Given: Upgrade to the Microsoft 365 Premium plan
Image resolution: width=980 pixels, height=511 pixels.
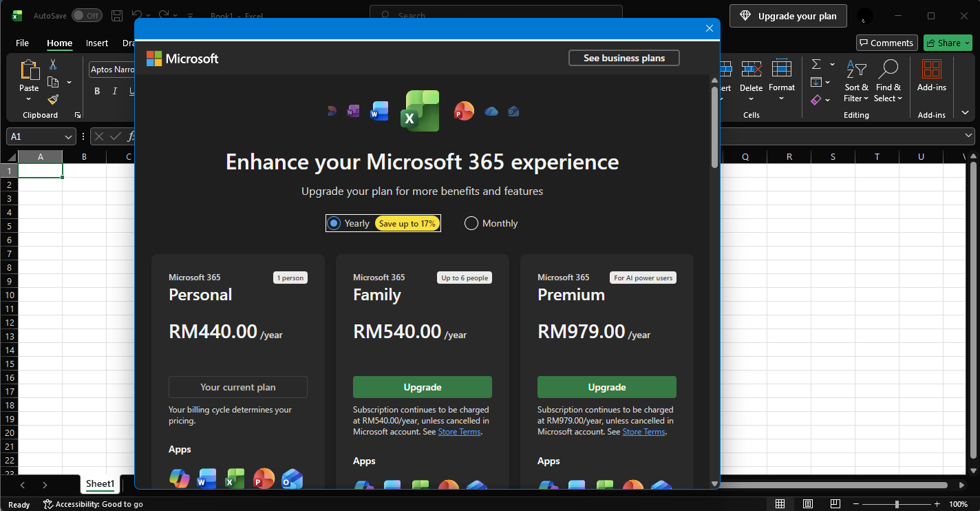Looking at the screenshot, I should (607, 387).
